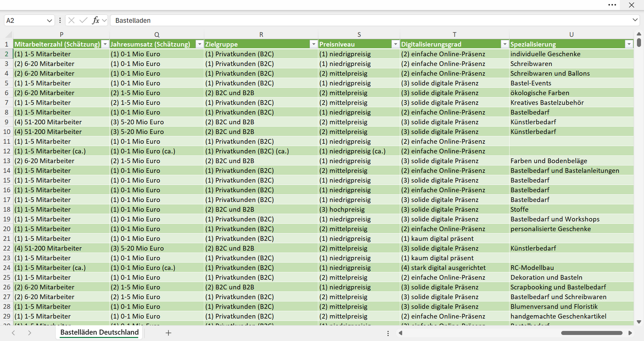Image resolution: width=644 pixels, height=341 pixels.
Task: Click the horizontal scrollbar left arrow
Action: (401, 333)
